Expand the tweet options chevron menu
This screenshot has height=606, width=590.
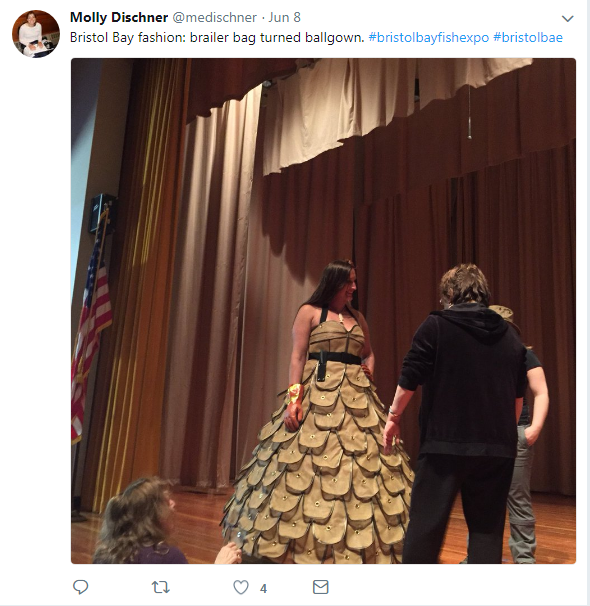[x=567, y=19]
